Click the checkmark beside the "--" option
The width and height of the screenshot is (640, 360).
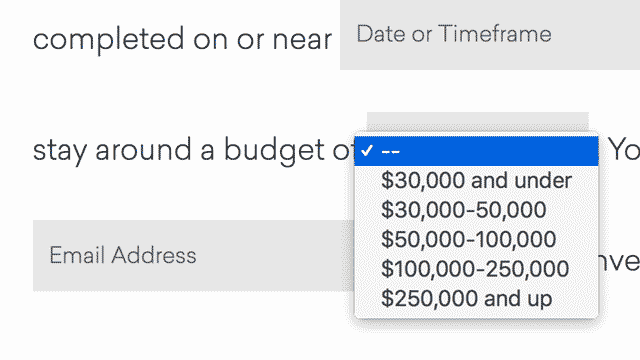click(367, 151)
